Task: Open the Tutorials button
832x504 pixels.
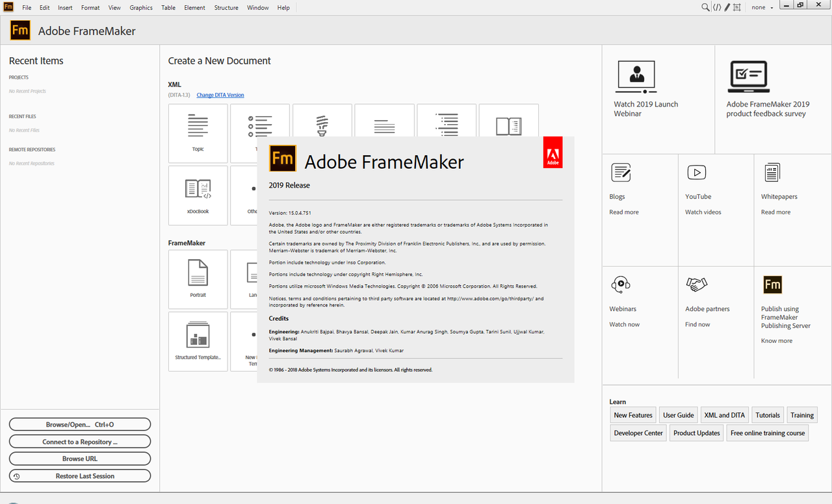Action: tap(768, 415)
